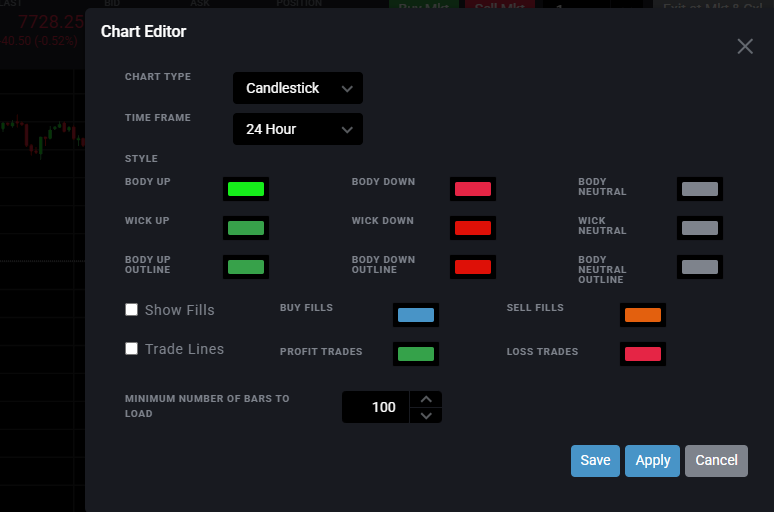Image resolution: width=774 pixels, height=512 pixels.
Task: Click the Apply button
Action: point(653,461)
